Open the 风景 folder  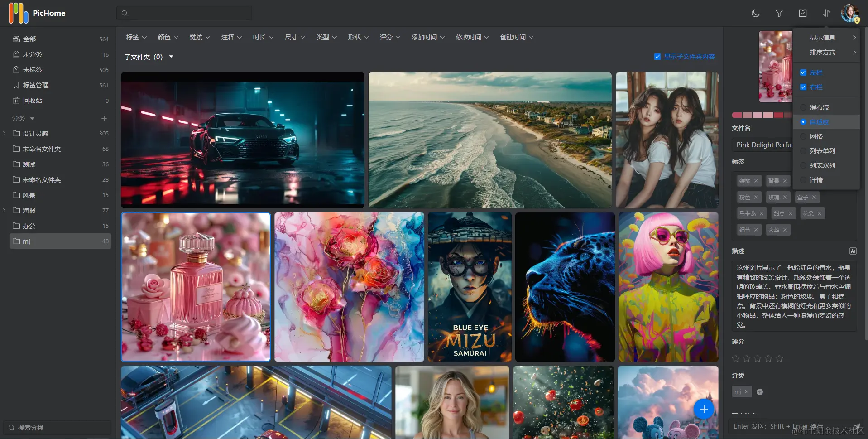click(60, 195)
